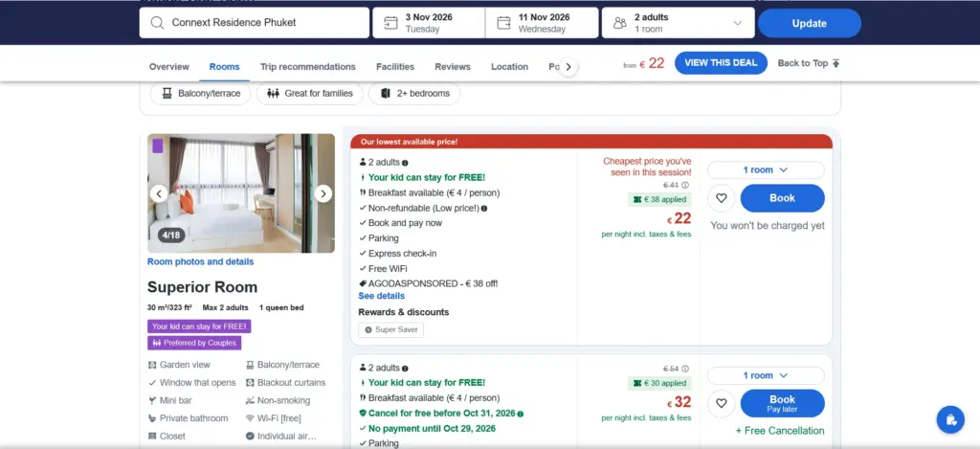Toggle the Balcony/terrace filter chip
Viewport: 980px width, 449px height.
click(201, 93)
